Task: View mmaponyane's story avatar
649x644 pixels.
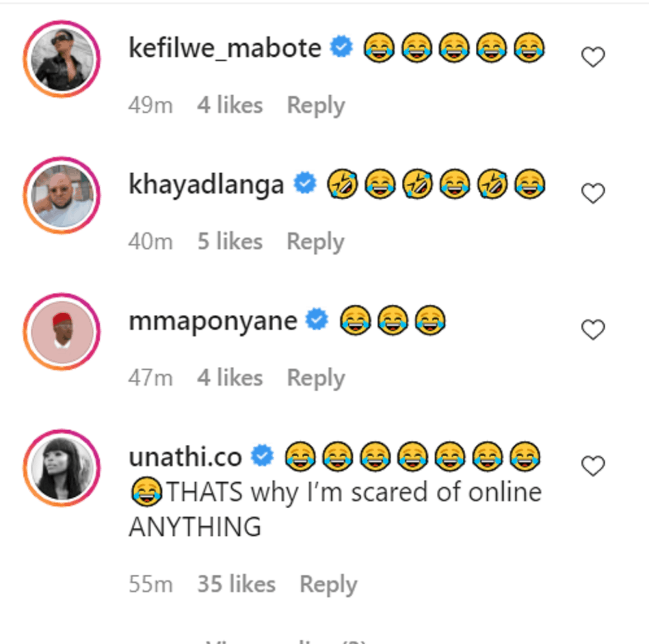Action: click(62, 332)
